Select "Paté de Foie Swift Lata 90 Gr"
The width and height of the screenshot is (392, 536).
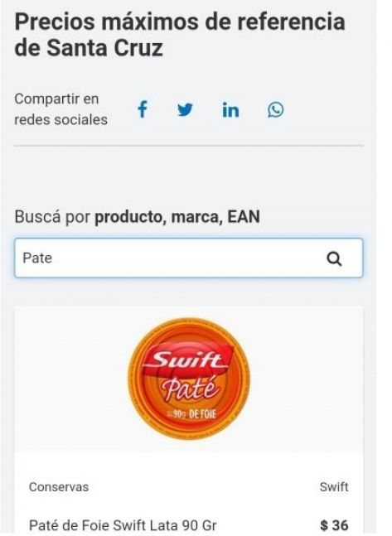123,525
